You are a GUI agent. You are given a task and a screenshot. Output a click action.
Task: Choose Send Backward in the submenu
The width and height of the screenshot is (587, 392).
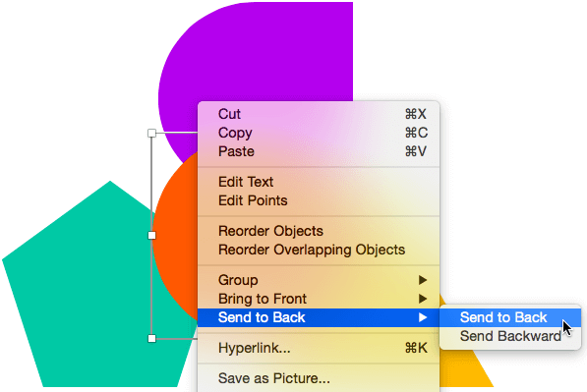click(x=510, y=336)
